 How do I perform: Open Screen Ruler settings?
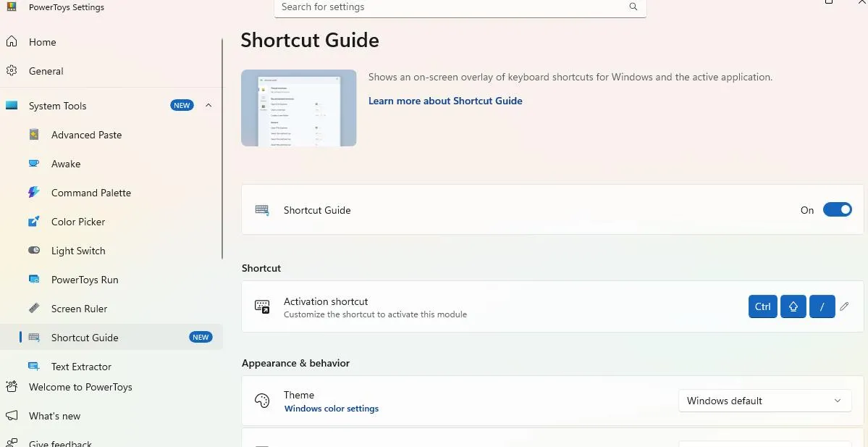pos(111,309)
